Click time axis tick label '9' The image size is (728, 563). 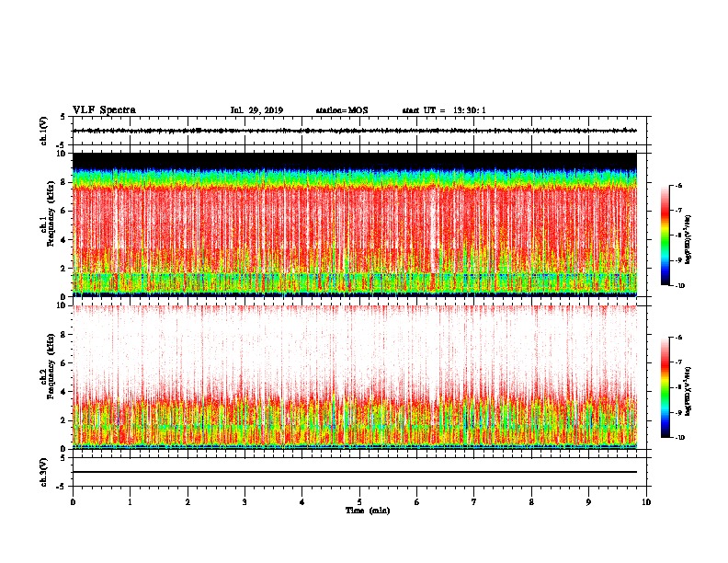[588, 502]
